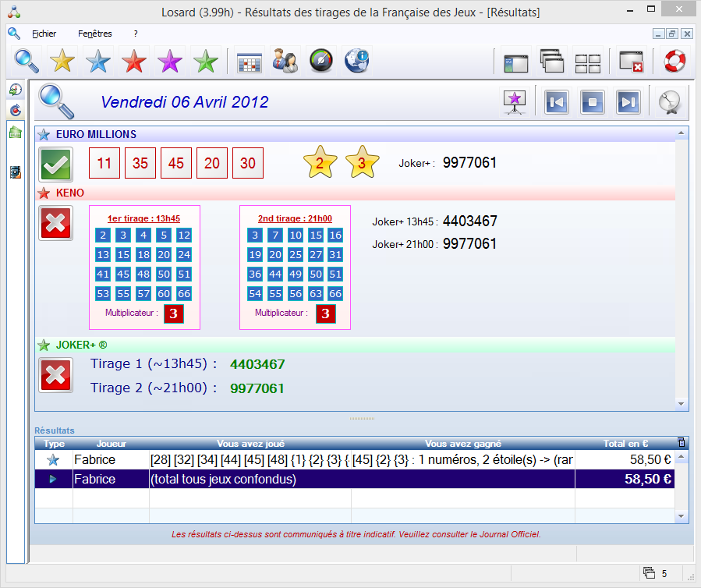Screen dimensions: 701x588
Task: Click the 'Total en €' column header
Action: tap(625, 444)
